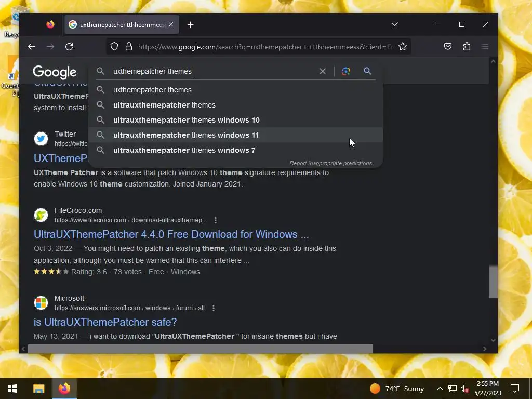Open Windows notification center

tap(515, 389)
